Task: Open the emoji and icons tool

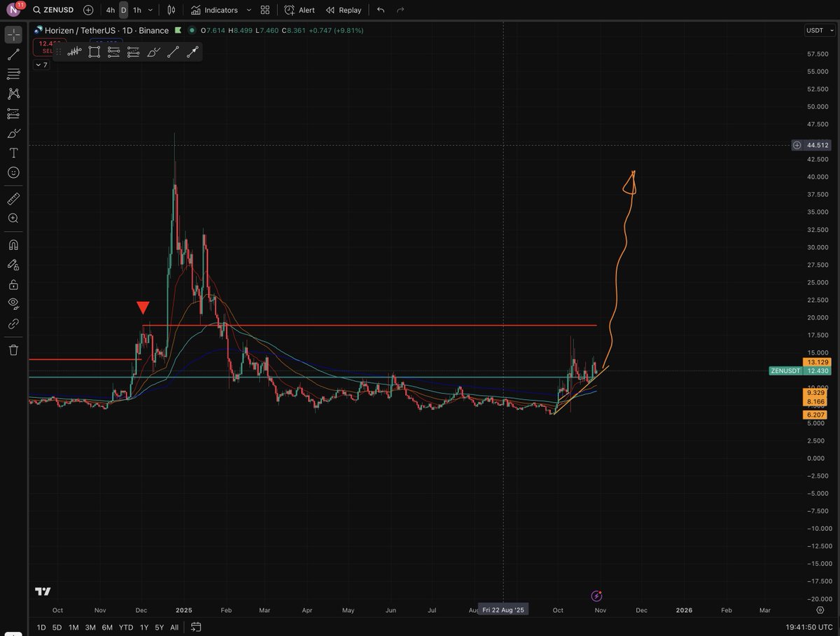Action: coord(13,172)
